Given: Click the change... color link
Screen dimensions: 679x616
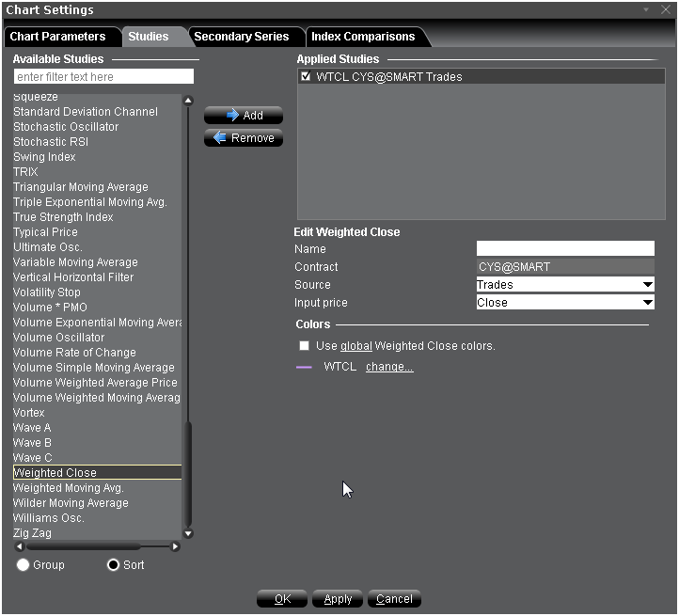Looking at the screenshot, I should (389, 367).
